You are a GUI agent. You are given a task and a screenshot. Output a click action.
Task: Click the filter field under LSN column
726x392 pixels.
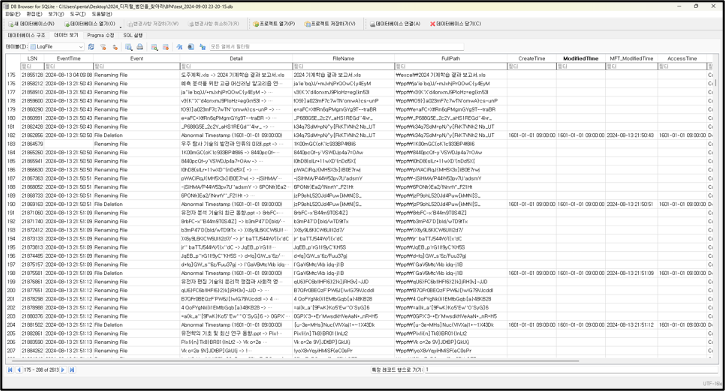[x=32, y=67]
